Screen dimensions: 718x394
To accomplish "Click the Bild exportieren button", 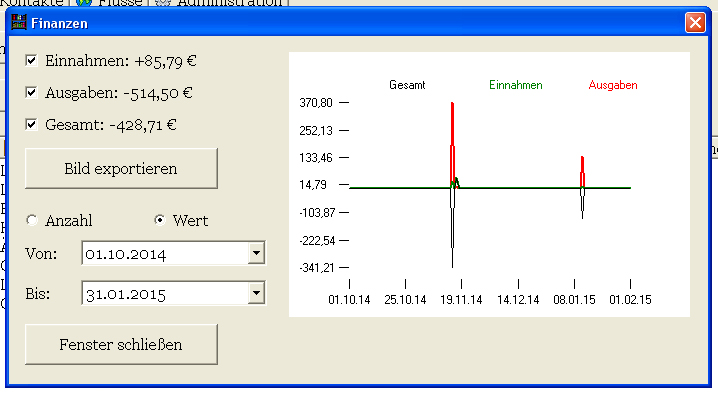I will click(121, 169).
